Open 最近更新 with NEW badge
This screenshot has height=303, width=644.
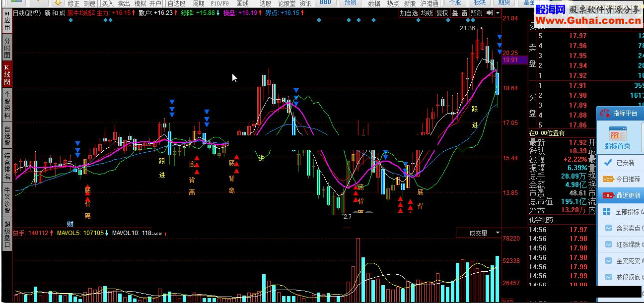pyautogui.click(x=621, y=195)
